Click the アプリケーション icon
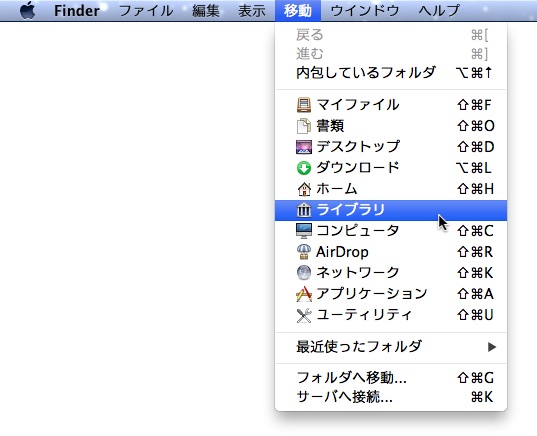The image size is (537, 436). [x=304, y=294]
